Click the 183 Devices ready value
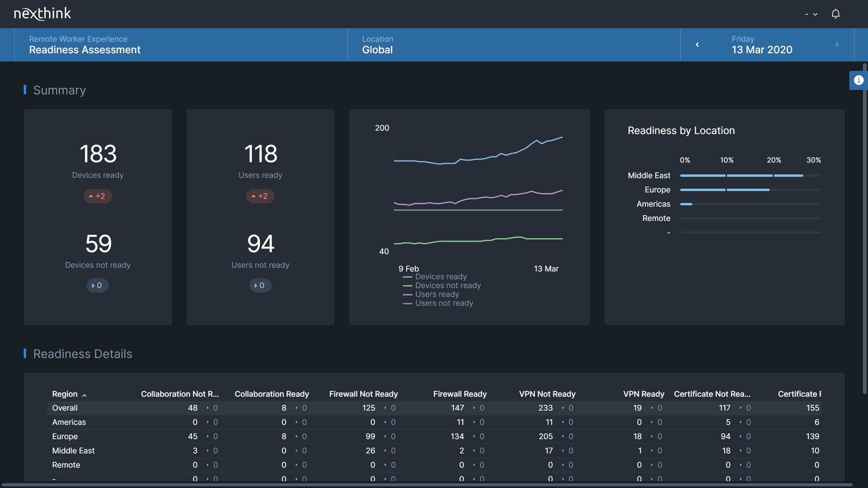 pos(98,154)
